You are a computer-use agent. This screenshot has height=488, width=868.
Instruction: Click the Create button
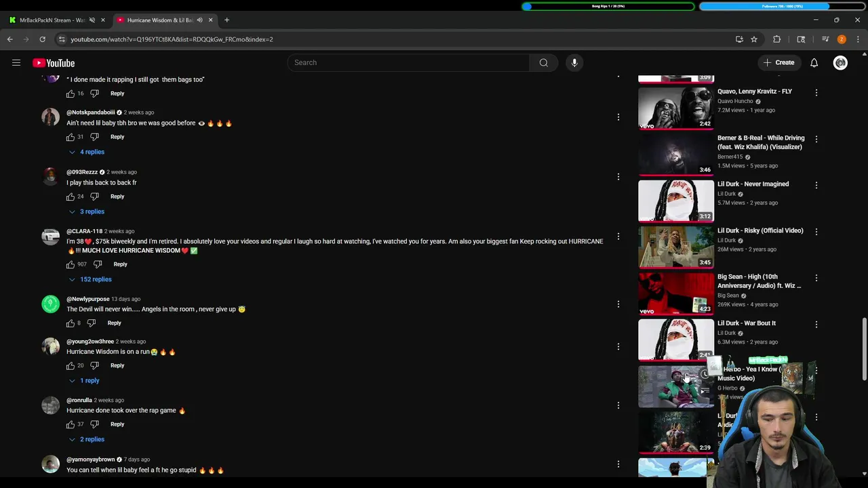(x=778, y=63)
